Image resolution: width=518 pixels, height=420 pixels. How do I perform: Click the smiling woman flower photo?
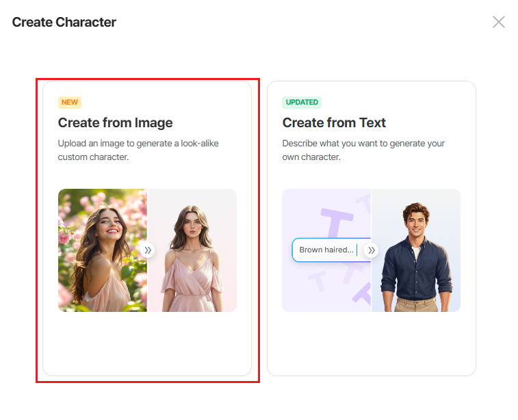(x=103, y=250)
